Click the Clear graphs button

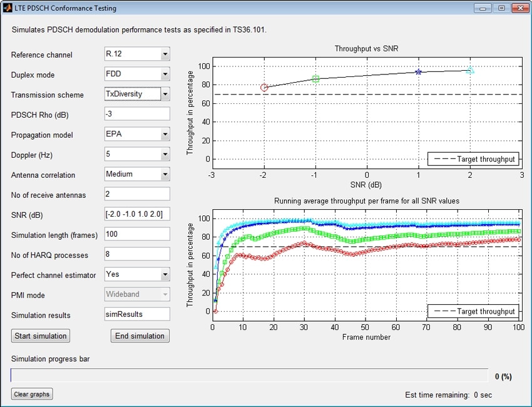pyautogui.click(x=32, y=394)
